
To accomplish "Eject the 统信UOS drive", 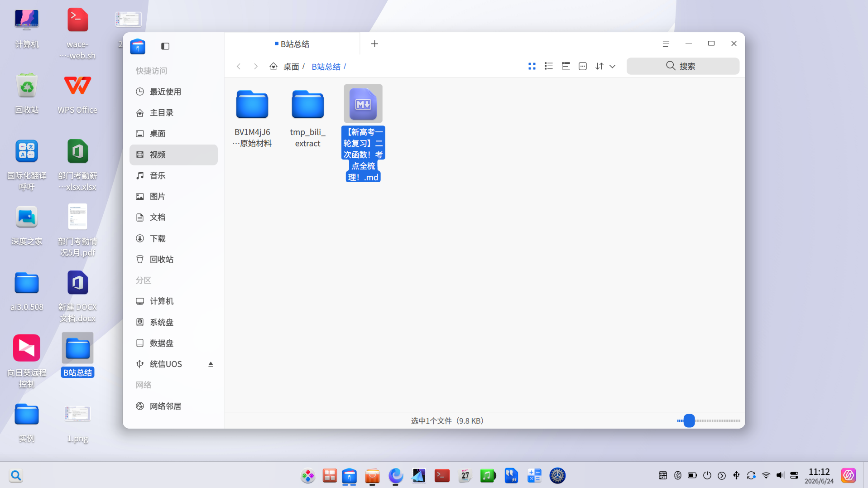I will [x=211, y=364].
